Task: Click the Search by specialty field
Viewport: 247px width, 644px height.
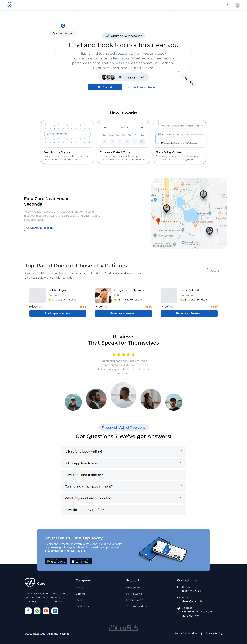Action: [67, 134]
